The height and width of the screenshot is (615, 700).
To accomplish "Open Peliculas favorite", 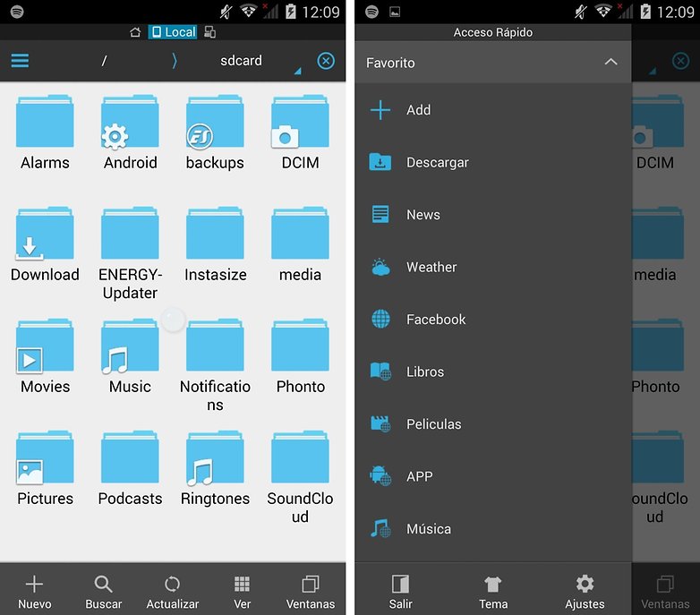I will (493, 424).
